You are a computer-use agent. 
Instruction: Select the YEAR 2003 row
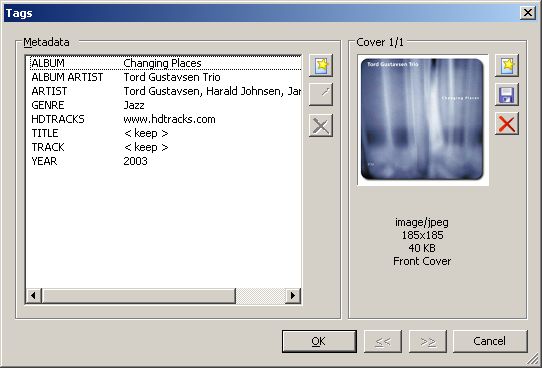[x=165, y=161]
